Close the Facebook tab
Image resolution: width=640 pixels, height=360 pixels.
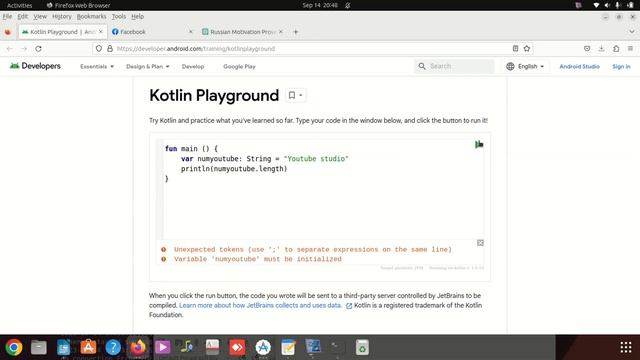[x=191, y=32]
